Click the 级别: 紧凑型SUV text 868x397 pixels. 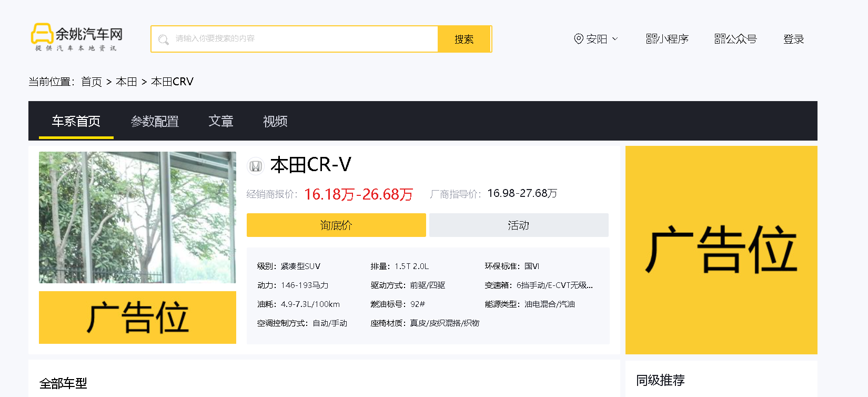289,266
